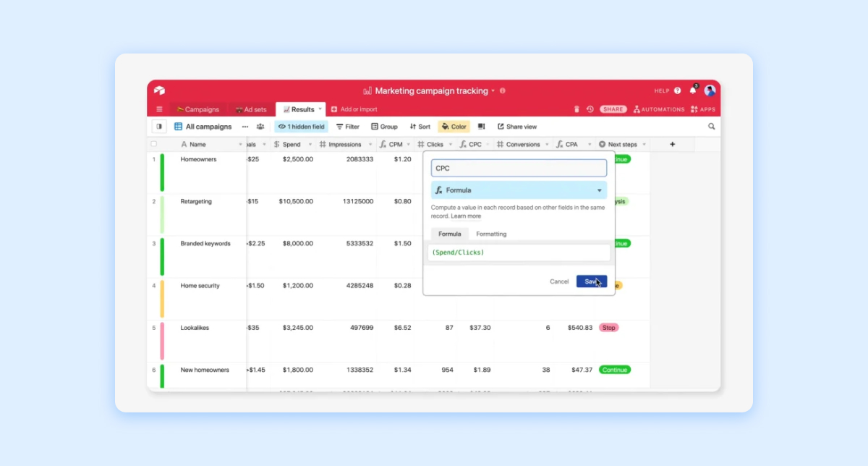Click the CPC field name input

519,168
